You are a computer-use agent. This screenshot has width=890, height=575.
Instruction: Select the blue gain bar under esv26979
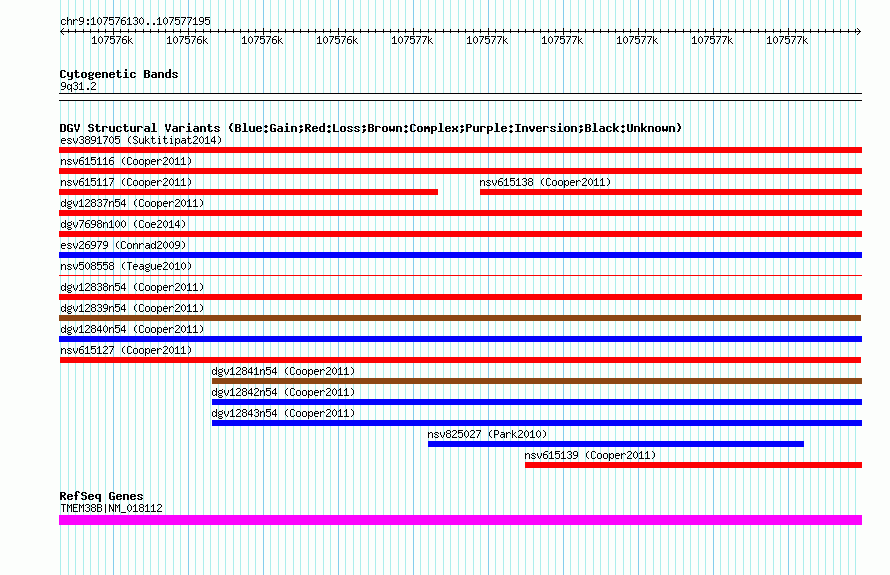460,255
